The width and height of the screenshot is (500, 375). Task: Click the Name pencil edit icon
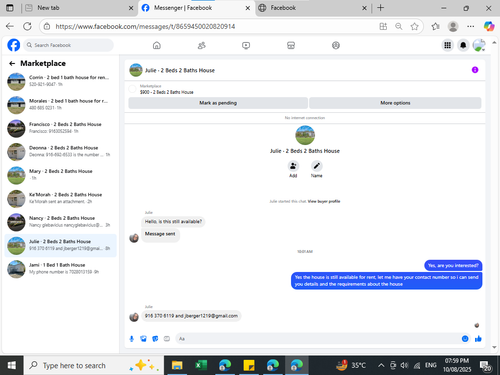[x=317, y=166]
